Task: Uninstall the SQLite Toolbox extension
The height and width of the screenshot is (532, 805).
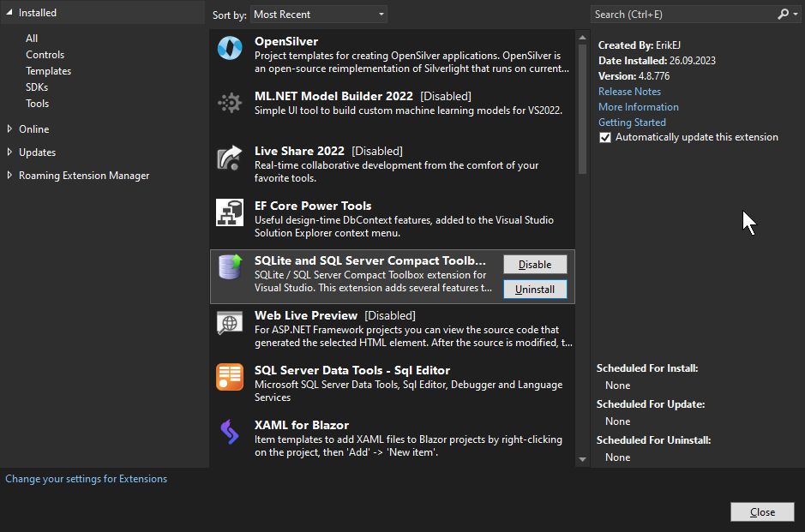Action: coord(535,290)
